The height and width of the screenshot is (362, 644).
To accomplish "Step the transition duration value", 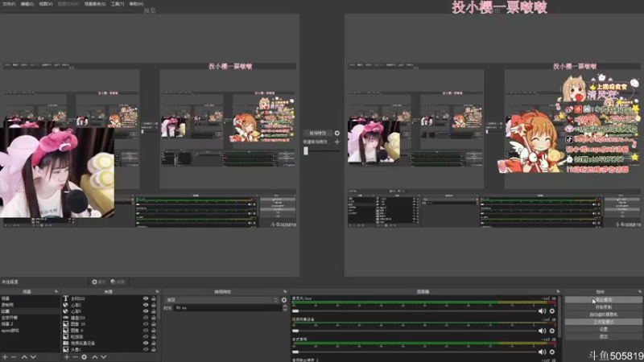I will [x=285, y=308].
